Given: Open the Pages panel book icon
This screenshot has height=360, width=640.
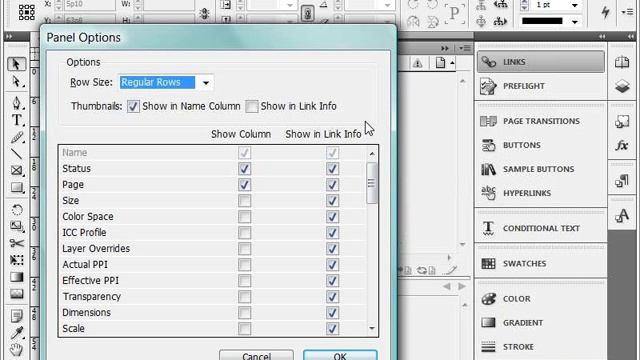Looking at the screenshot, I should pyautogui.click(x=622, y=62).
